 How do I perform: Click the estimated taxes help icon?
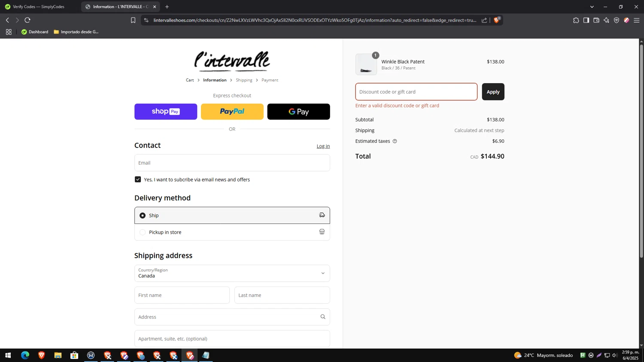(x=395, y=141)
